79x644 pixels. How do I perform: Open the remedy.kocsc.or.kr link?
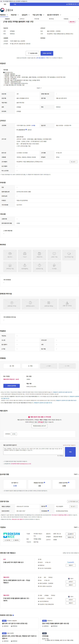(21, 464)
